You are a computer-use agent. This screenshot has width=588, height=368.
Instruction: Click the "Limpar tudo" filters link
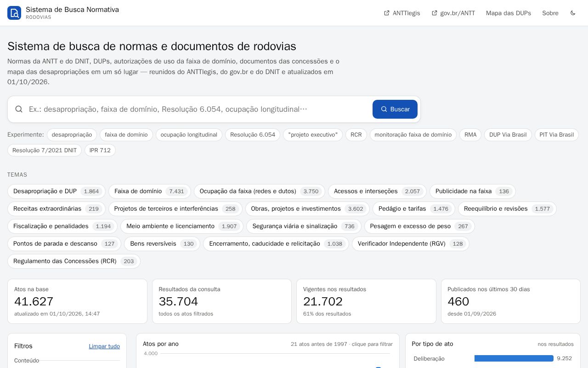[104, 346]
